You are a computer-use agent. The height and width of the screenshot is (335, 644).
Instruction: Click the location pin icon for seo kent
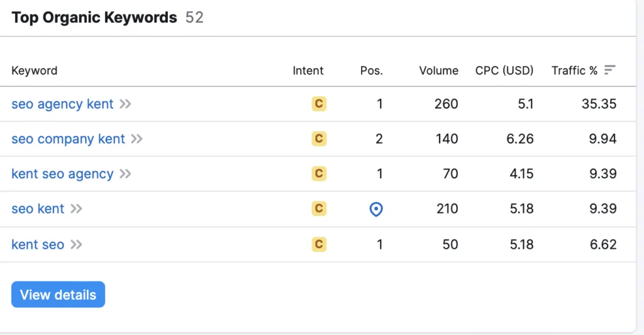tap(376, 209)
